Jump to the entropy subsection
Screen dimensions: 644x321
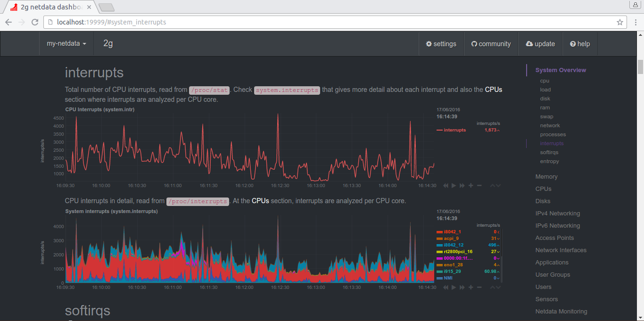click(x=550, y=161)
